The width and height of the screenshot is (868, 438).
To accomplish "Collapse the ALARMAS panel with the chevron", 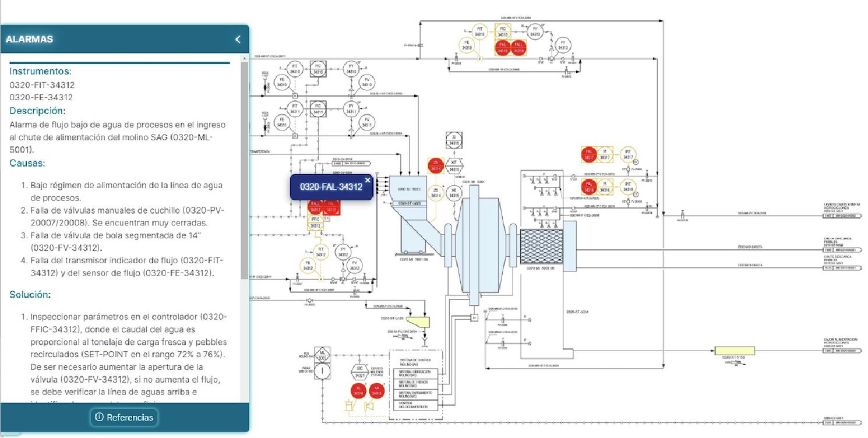I will 238,39.
